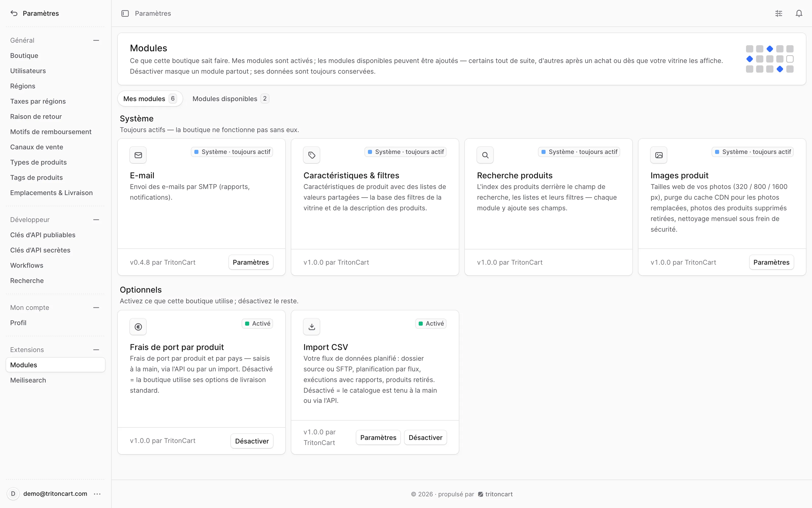The image size is (812, 508).
Task: Deactivate the Frais de port par produit module
Action: pyautogui.click(x=252, y=441)
